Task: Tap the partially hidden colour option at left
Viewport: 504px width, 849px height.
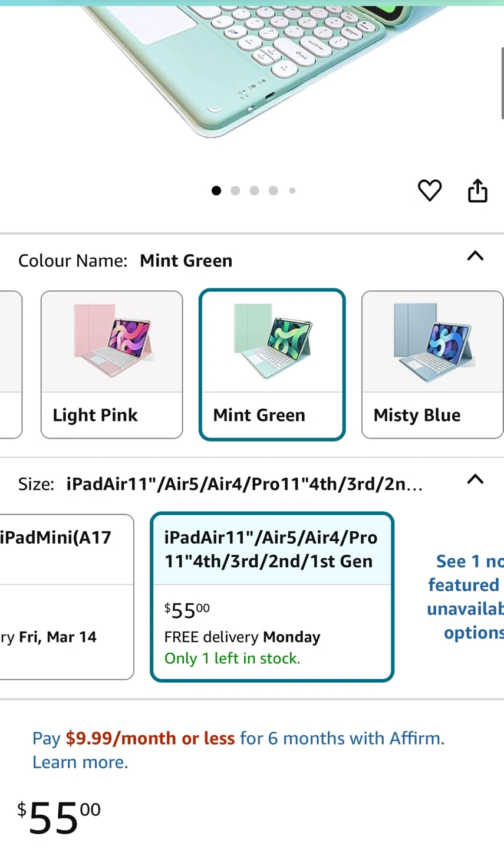Action: click(10, 364)
